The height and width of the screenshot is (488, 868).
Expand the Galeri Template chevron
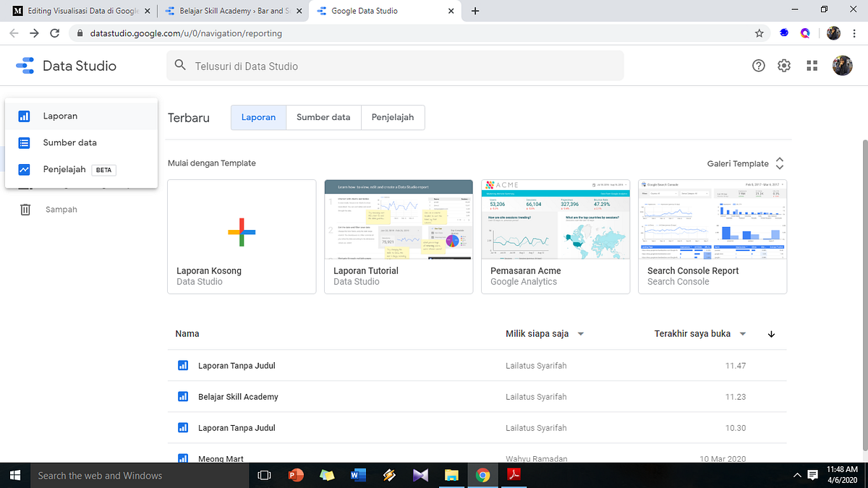[780, 163]
